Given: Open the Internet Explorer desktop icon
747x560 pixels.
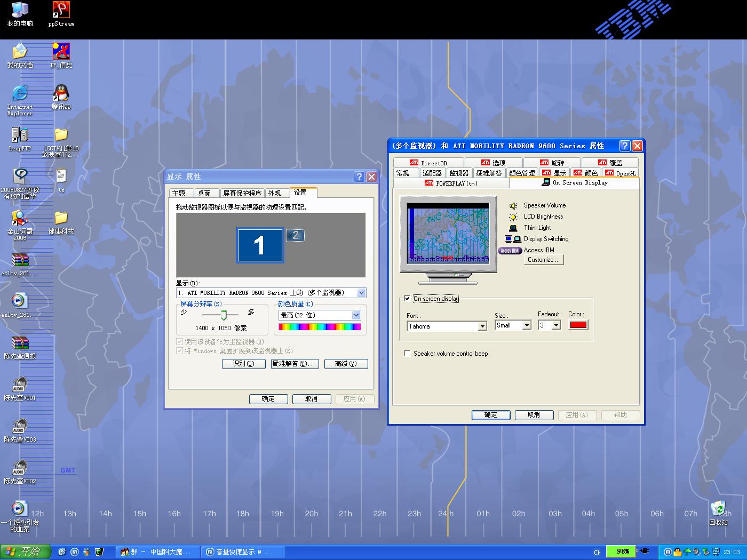Looking at the screenshot, I should click(x=20, y=94).
